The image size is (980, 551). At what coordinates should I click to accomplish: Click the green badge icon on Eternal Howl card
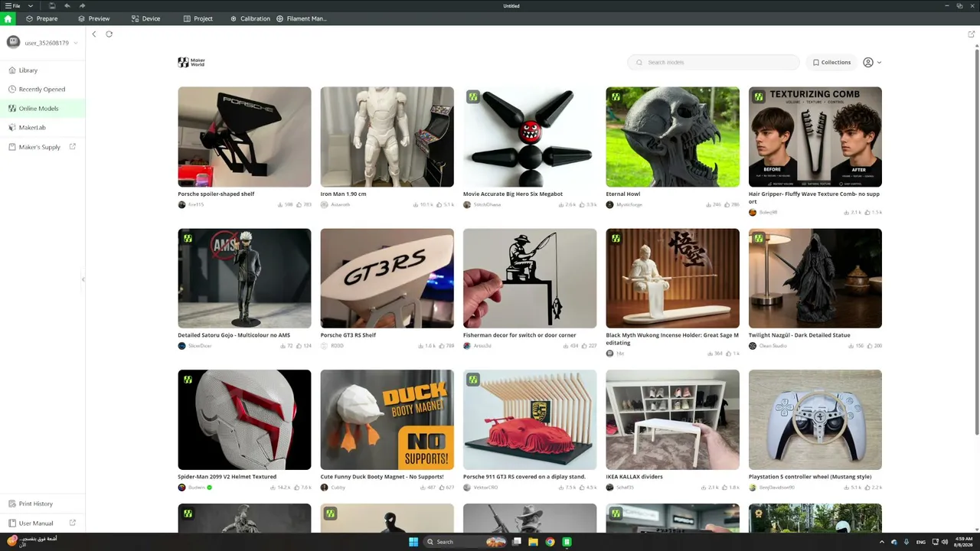pos(616,97)
